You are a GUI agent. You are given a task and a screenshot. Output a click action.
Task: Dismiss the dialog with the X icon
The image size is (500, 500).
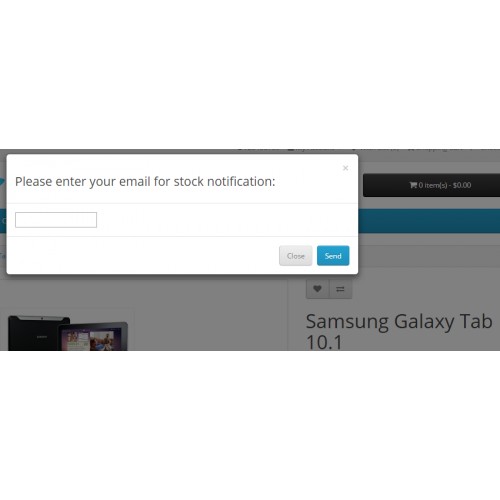[x=345, y=168]
